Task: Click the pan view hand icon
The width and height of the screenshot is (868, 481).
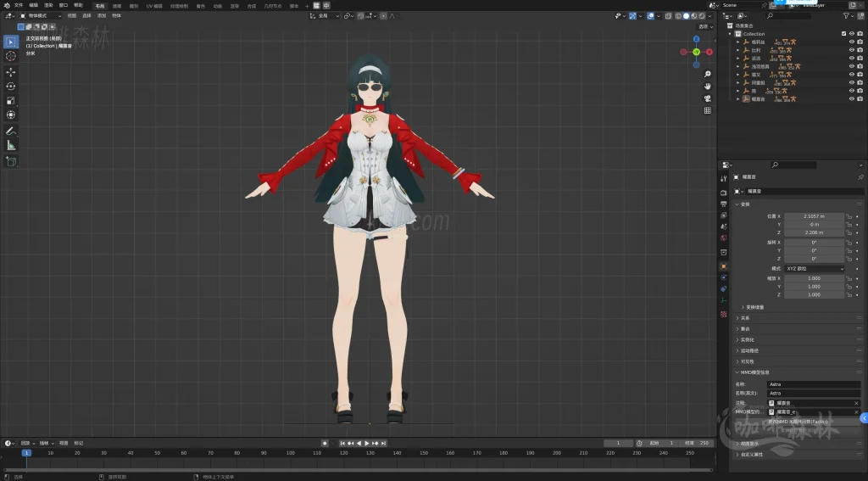Action: click(x=707, y=86)
